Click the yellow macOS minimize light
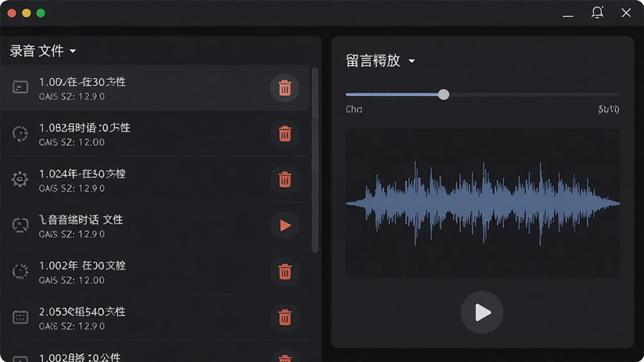The height and width of the screenshot is (362, 644). 26,13
